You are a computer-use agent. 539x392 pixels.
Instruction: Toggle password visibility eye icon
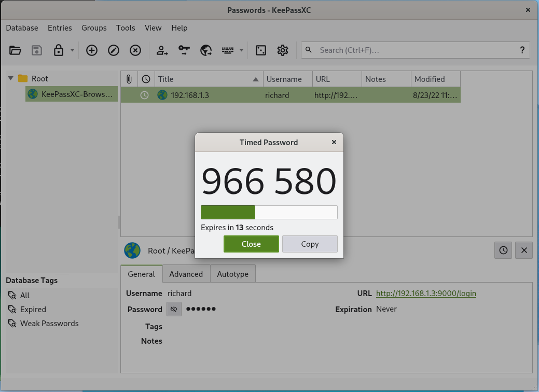click(x=174, y=309)
